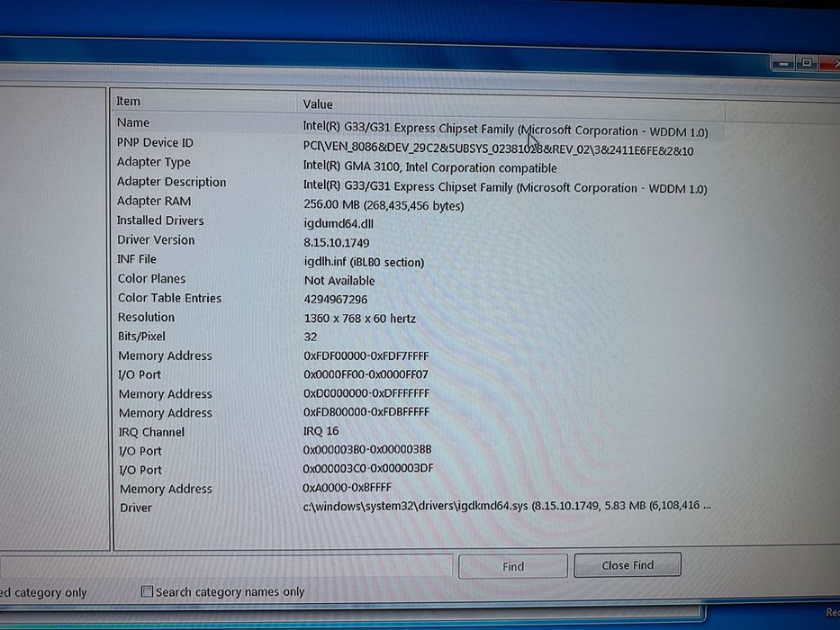This screenshot has height=630, width=840.
Task: Select the Adapter RAM row
Action: [x=418, y=202]
